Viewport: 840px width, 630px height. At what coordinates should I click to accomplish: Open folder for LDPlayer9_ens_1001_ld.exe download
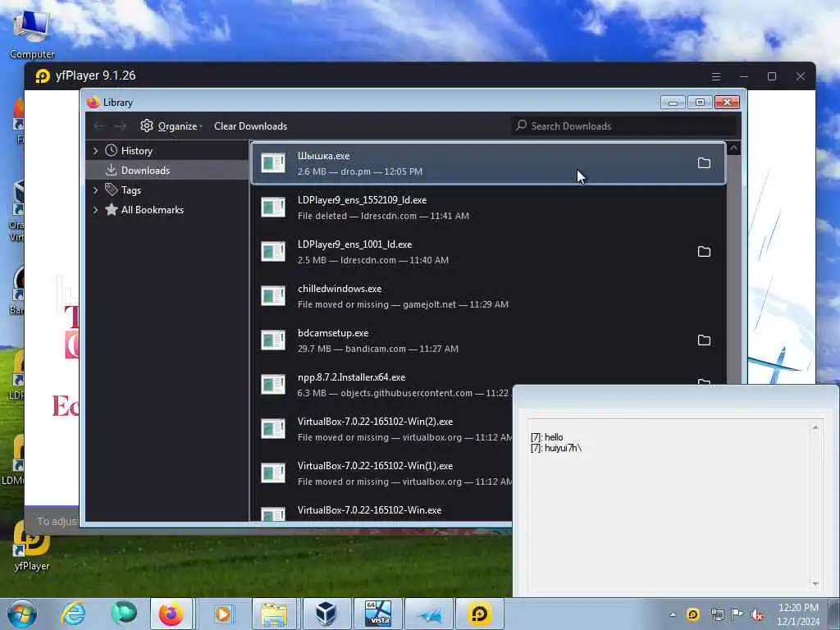704,251
